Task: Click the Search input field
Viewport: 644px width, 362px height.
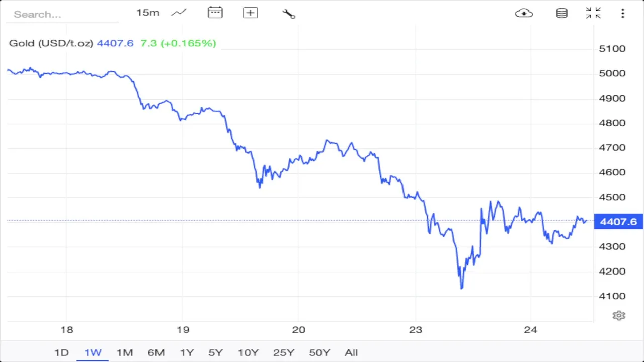Action: [x=61, y=14]
